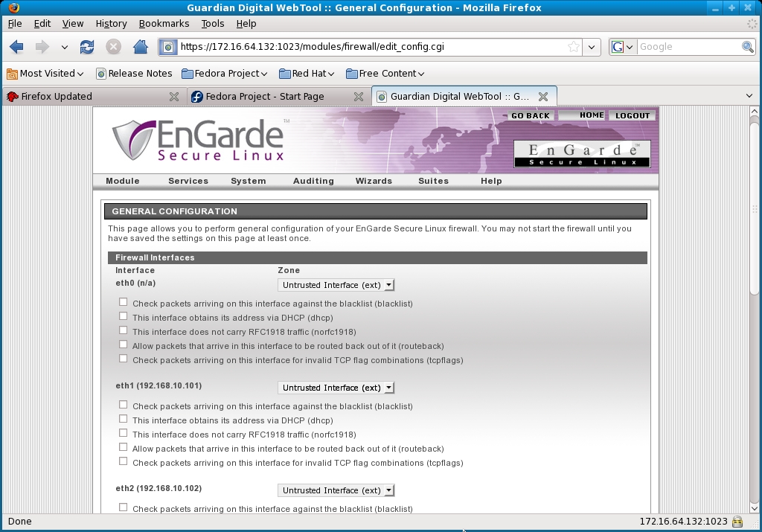Image resolution: width=762 pixels, height=532 pixels.
Task: Expand the Free Content bookmarks folder
Action: point(385,74)
